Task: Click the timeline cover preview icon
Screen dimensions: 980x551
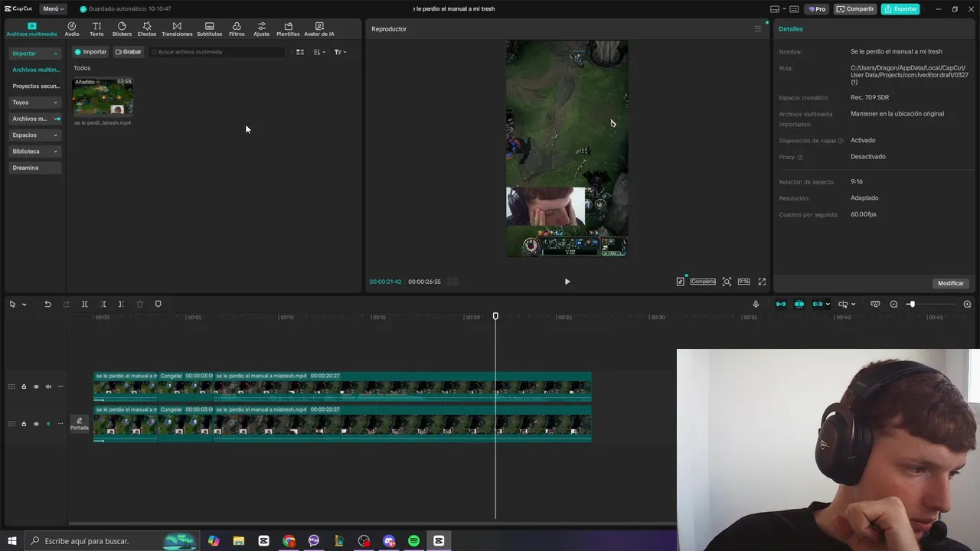Action: pyautogui.click(x=875, y=305)
